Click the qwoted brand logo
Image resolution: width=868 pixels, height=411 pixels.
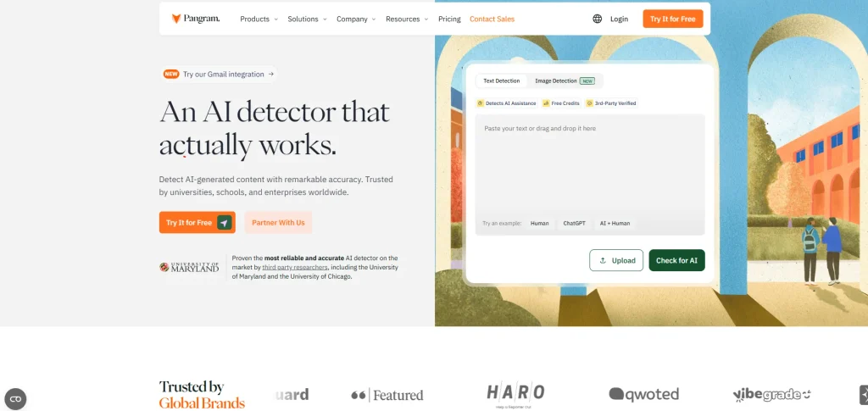[x=644, y=394]
